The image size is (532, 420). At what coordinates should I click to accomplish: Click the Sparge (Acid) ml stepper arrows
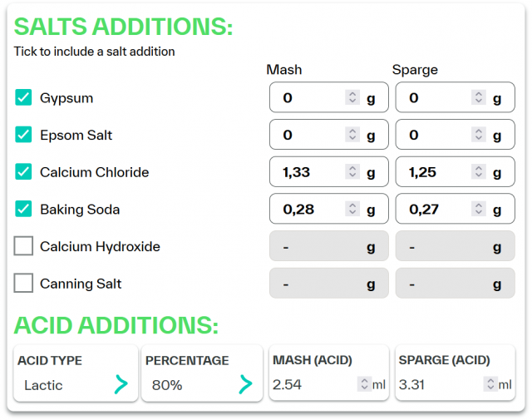[x=490, y=384]
